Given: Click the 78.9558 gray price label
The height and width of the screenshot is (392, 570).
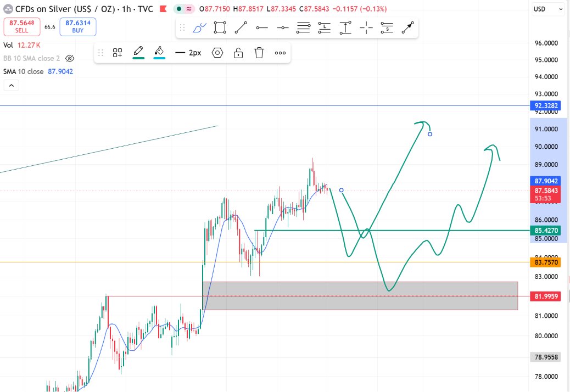Looking at the screenshot, I should point(546,357).
